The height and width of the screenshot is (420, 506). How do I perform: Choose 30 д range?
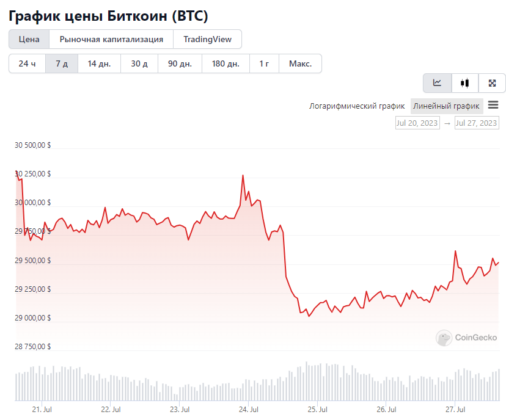tap(139, 63)
